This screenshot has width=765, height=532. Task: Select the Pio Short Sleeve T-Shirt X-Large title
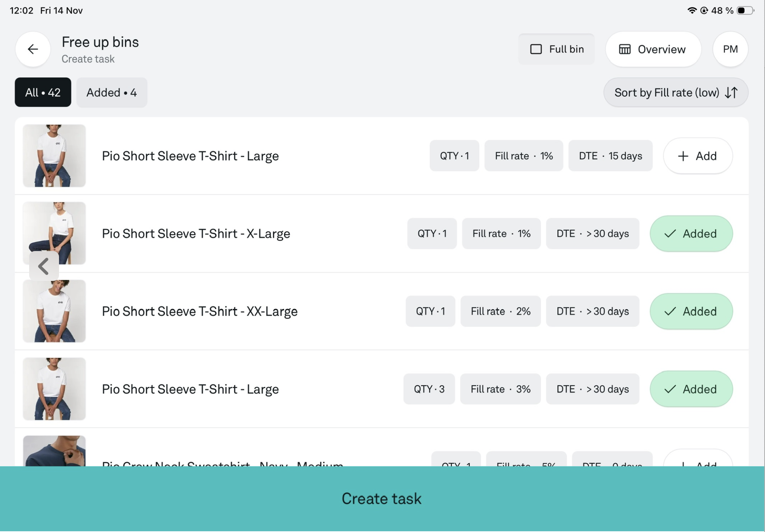[x=196, y=233]
